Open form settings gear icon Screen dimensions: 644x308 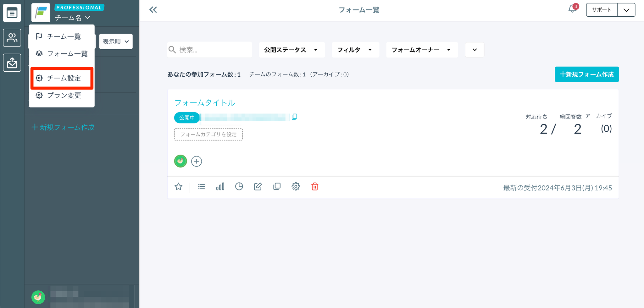(x=296, y=187)
